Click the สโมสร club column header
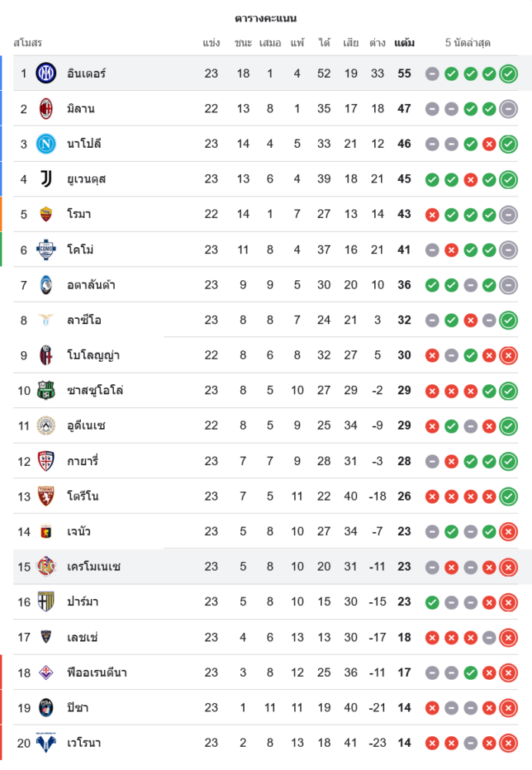This screenshot has width=532, height=770. 28,43
